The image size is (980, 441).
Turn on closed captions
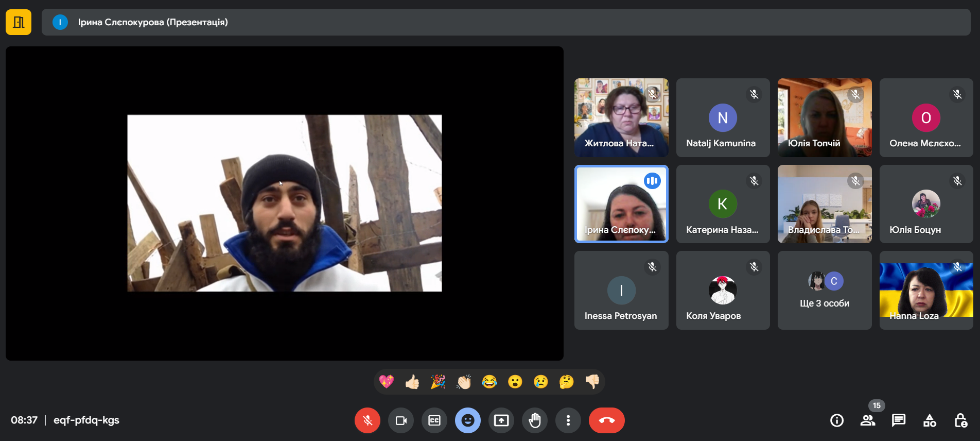(434, 420)
